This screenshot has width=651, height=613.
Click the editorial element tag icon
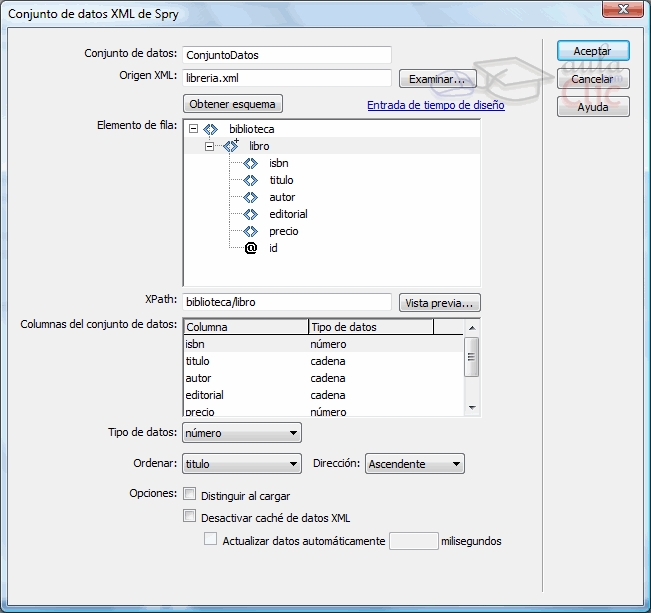251,214
